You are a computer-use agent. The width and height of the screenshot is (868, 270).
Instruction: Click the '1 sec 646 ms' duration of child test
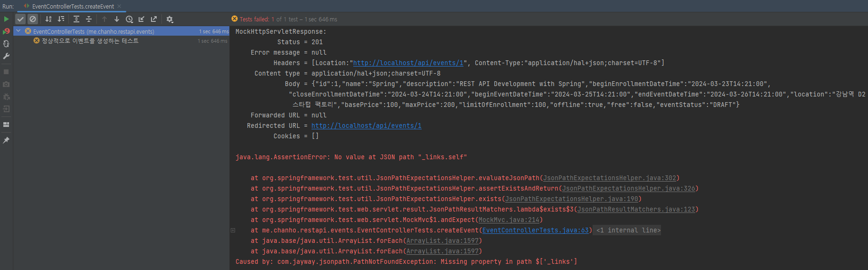pos(212,41)
